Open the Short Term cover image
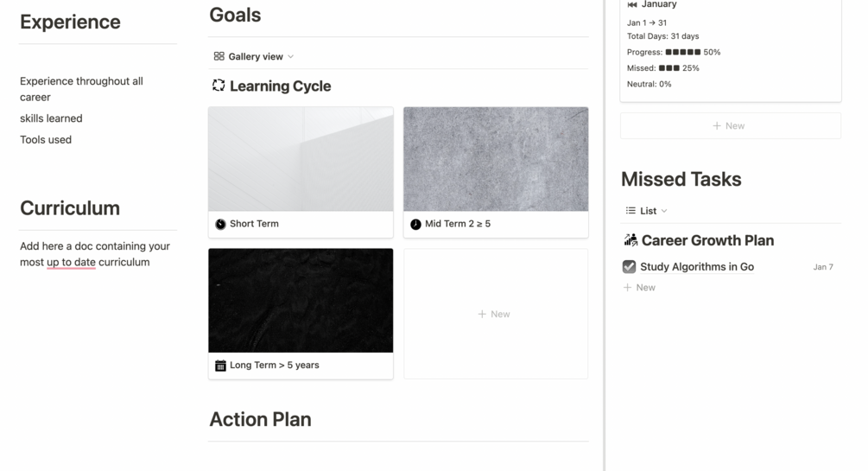Image resolution: width=868 pixels, height=471 pixels. [301, 159]
